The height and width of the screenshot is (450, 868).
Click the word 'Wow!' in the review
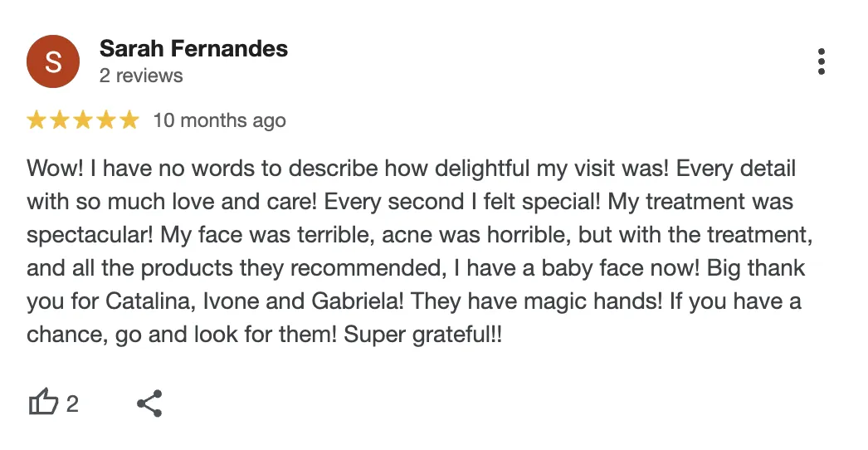[55, 169]
